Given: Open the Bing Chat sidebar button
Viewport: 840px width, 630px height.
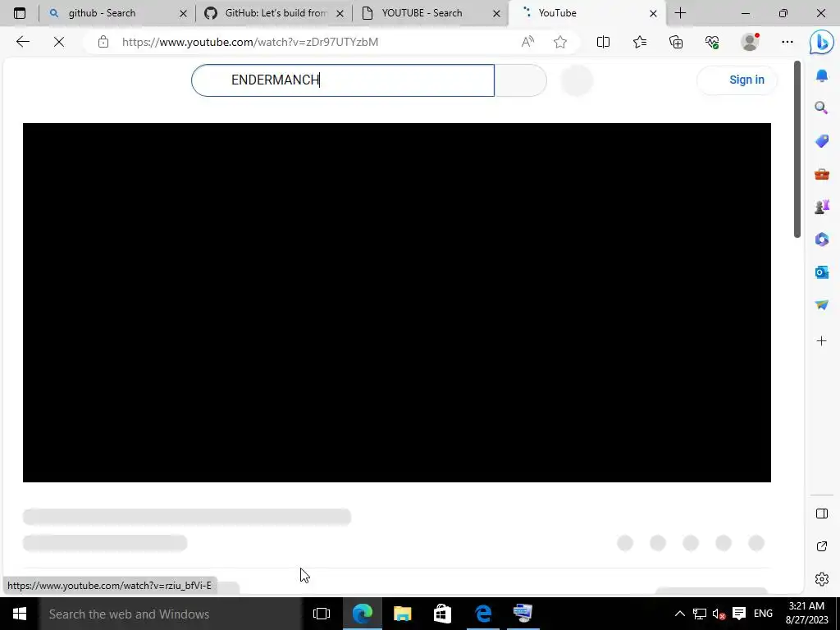Looking at the screenshot, I should [821, 43].
